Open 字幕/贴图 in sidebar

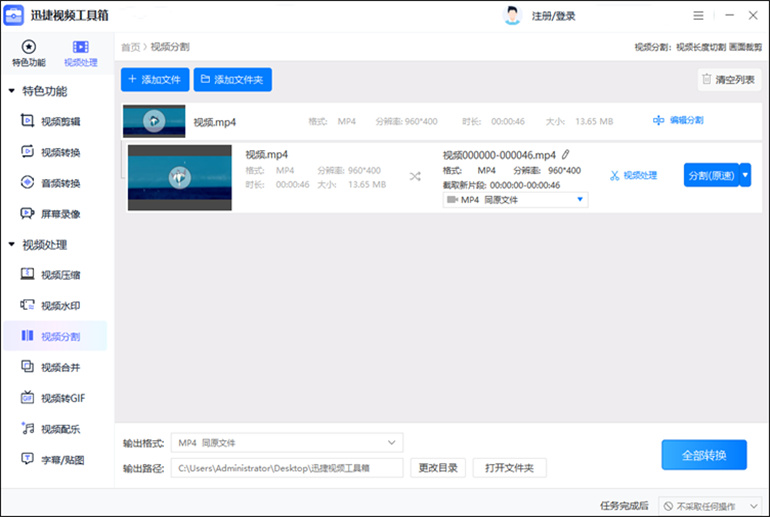point(53,460)
